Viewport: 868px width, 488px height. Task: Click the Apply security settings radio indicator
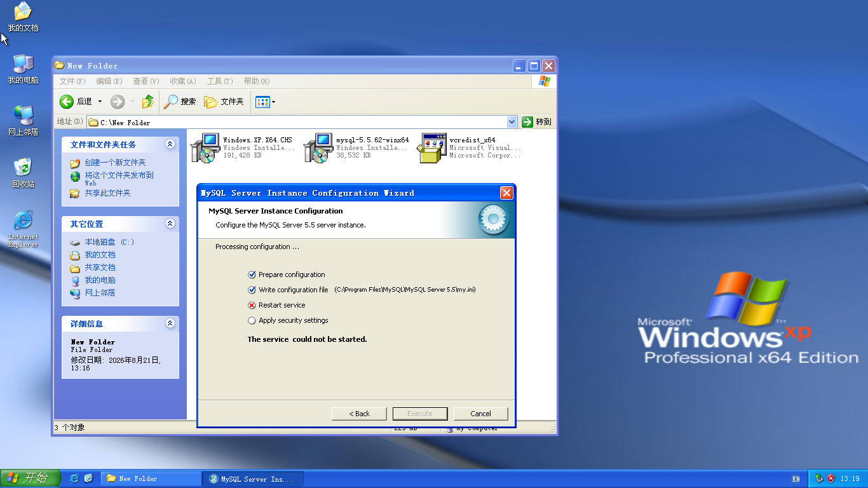click(252, 320)
